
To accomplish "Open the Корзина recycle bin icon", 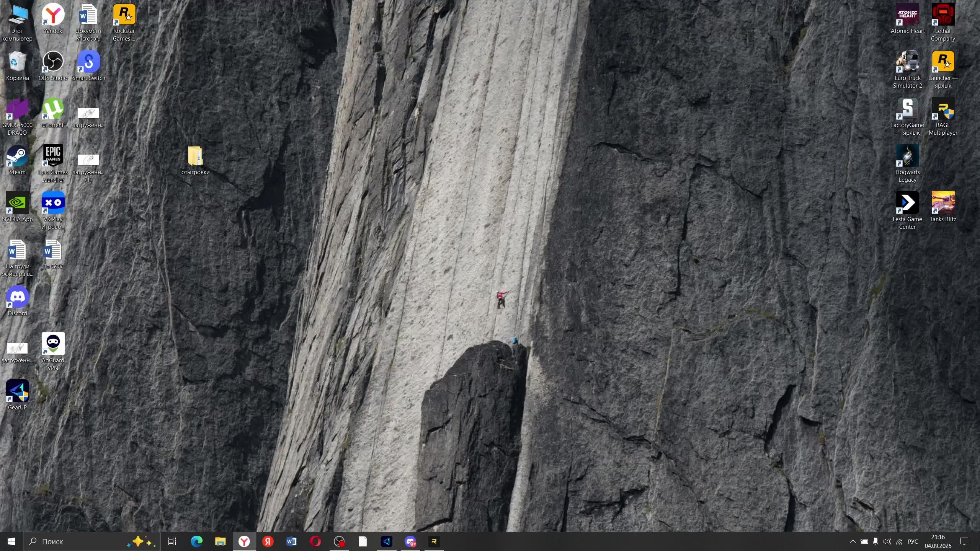I will click(17, 62).
